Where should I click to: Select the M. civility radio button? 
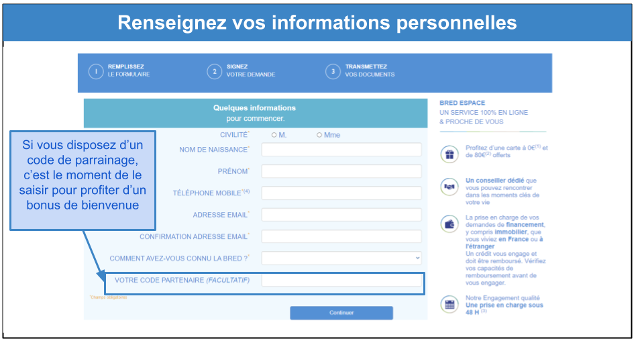pyautogui.click(x=274, y=135)
